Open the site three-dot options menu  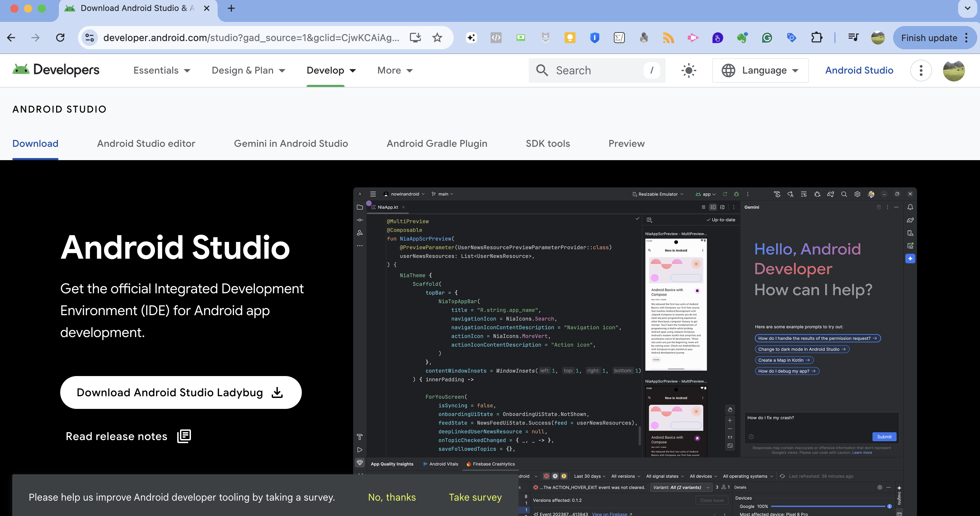tap(921, 70)
